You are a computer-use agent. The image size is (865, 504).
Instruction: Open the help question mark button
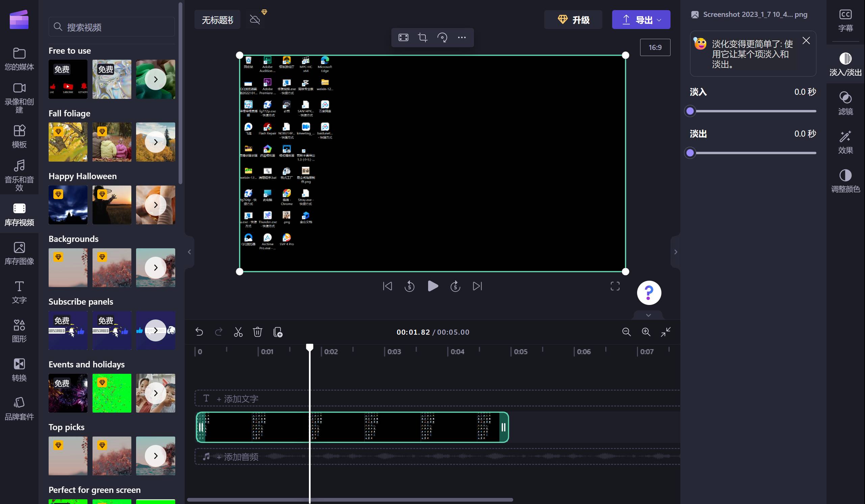(649, 293)
